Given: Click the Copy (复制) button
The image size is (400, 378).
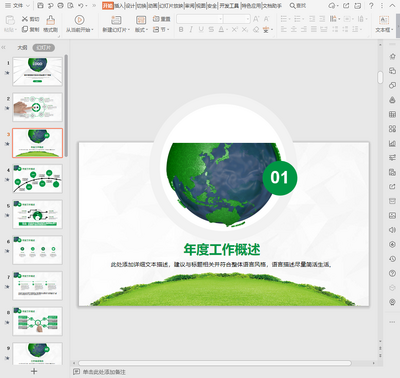Looking at the screenshot, I should tap(30, 30).
